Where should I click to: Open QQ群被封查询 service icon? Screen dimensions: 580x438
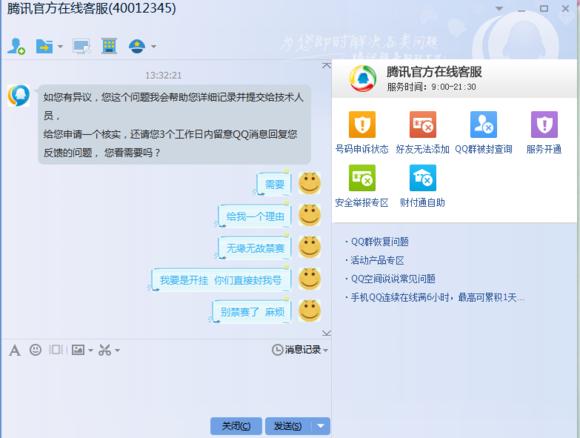(x=483, y=124)
